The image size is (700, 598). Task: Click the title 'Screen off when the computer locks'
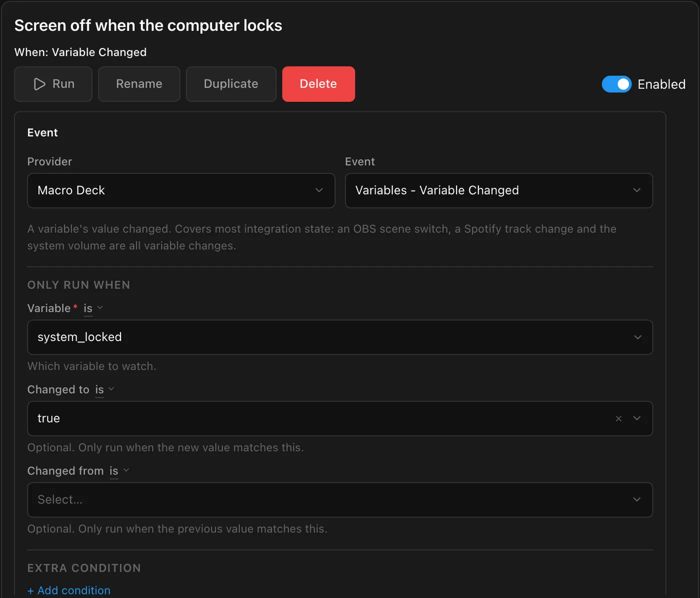tap(148, 25)
